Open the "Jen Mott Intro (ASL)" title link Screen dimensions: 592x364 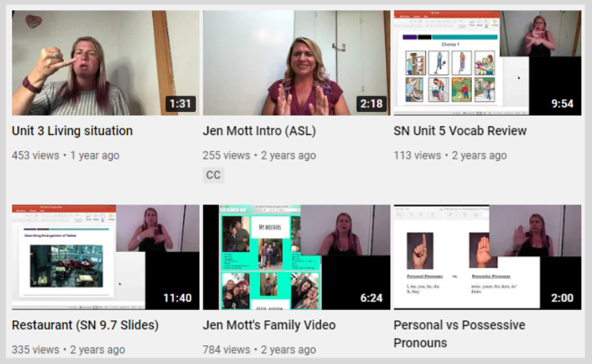click(x=259, y=131)
